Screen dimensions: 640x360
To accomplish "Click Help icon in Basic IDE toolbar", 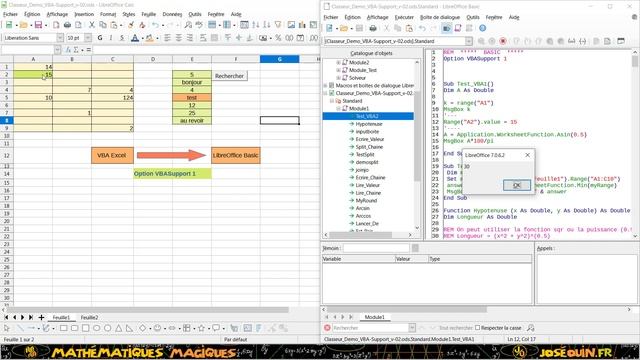I will tap(482, 28).
